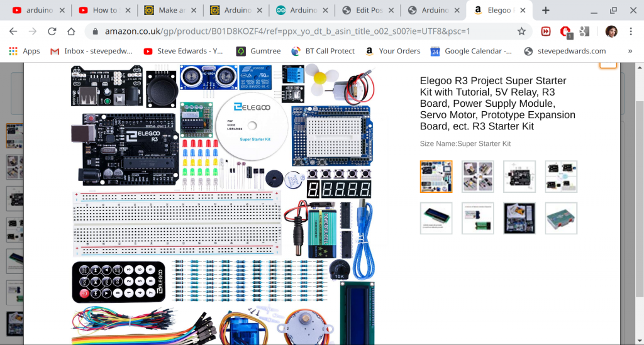The height and width of the screenshot is (345, 644).
Task: Go back using the back arrow
Action: click(13, 31)
